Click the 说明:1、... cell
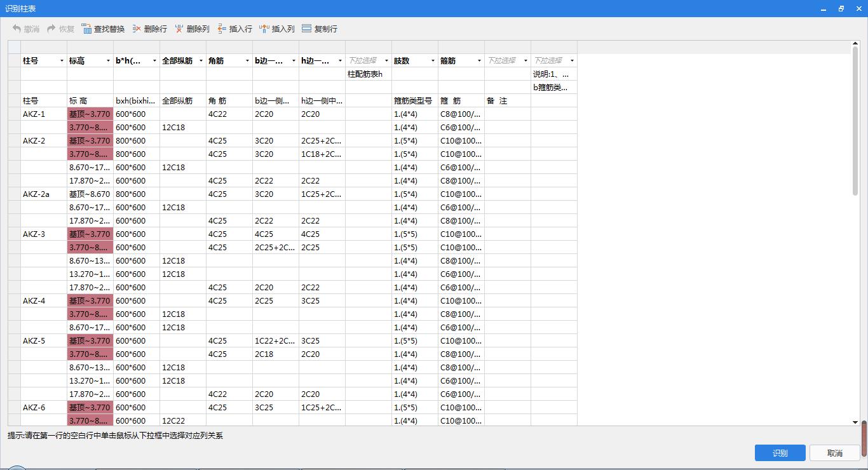Screen dimensions: 868x470 click(x=554, y=74)
